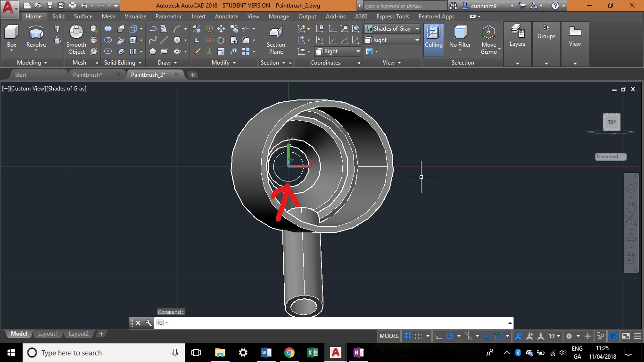Toggle Polar tracking in status bar
644x362 pixels.
point(450,336)
